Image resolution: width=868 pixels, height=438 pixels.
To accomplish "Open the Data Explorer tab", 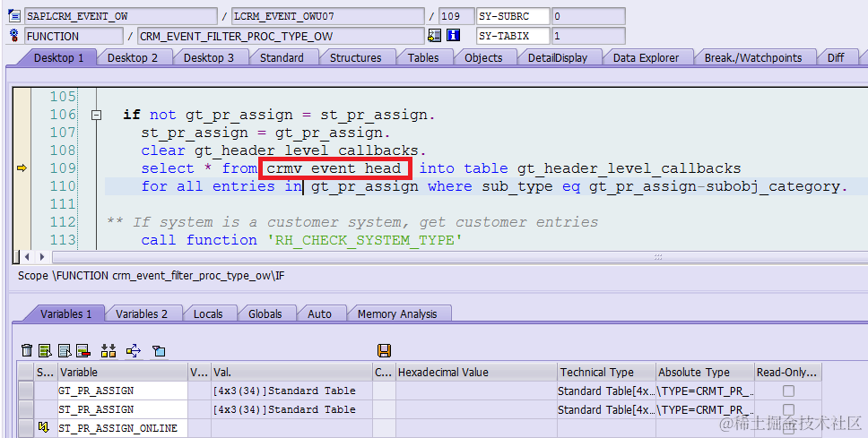I will click(x=646, y=57).
